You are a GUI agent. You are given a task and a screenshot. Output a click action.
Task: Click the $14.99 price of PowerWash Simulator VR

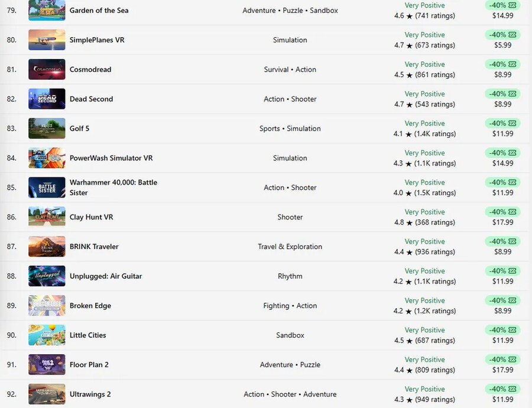click(502, 163)
